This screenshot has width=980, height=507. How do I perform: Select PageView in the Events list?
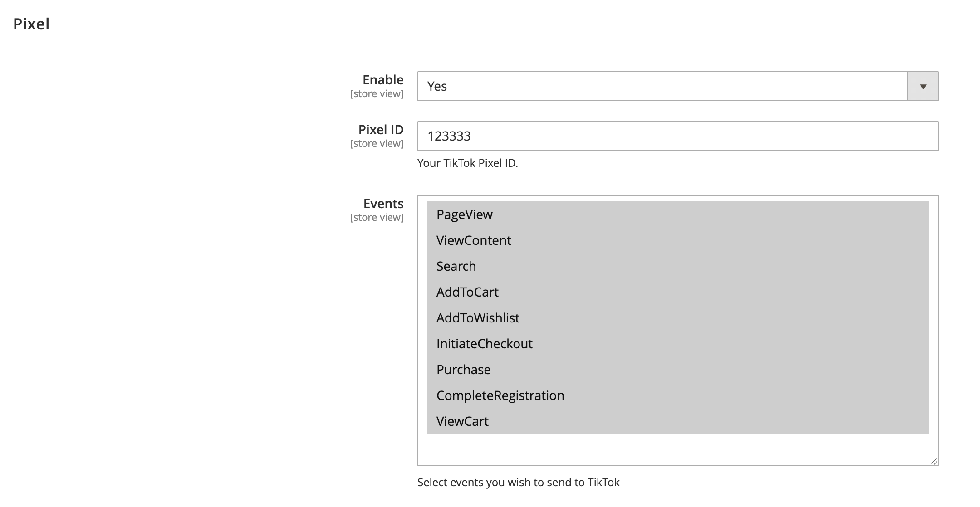(465, 214)
